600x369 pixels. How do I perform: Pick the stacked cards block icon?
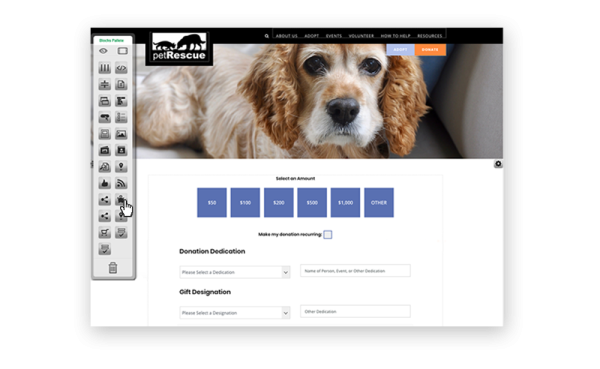tap(104, 101)
